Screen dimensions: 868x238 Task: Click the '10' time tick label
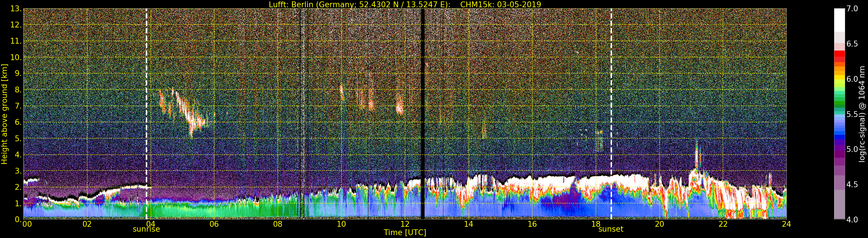point(341,224)
